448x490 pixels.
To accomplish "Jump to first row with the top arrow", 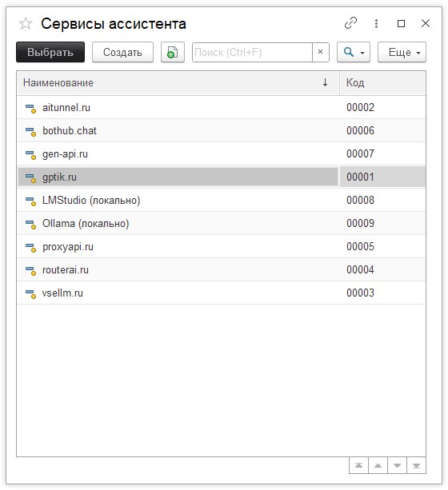I will coord(358,465).
